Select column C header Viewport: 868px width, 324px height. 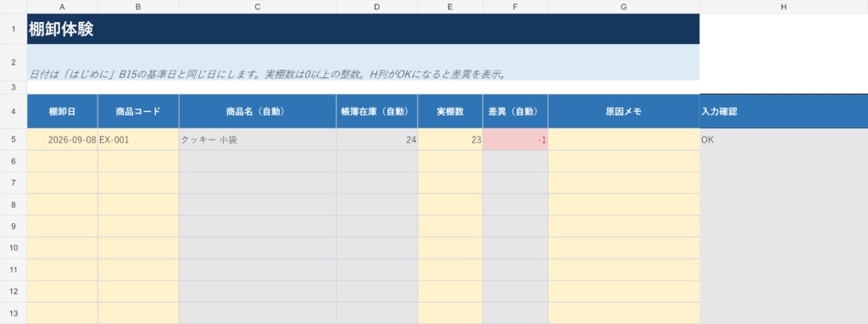tap(258, 7)
